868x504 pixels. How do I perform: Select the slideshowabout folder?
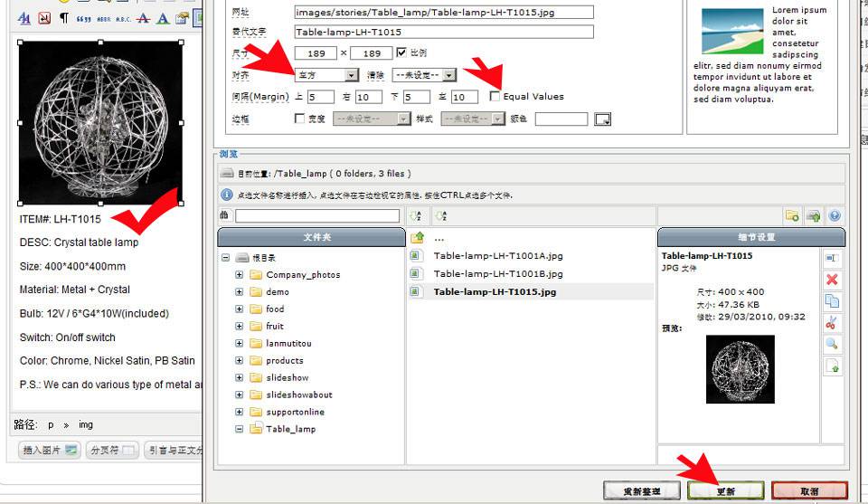coord(299,395)
